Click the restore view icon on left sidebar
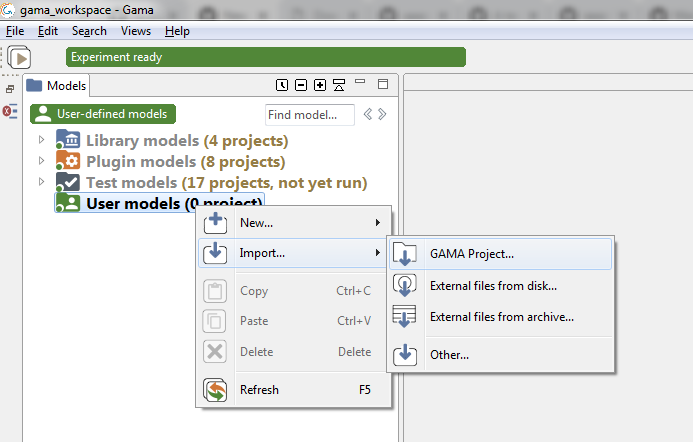Viewport: 693px width, 442px height. click(10, 89)
